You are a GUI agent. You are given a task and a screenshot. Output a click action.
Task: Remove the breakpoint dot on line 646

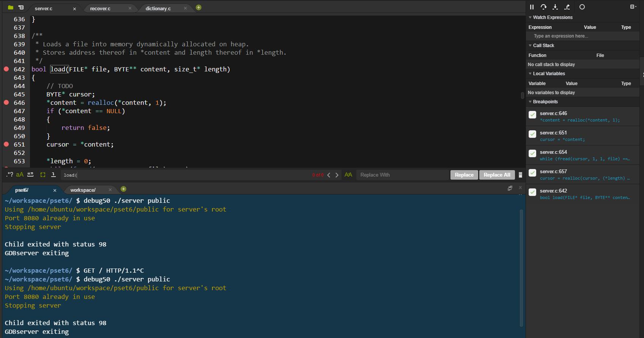6,103
